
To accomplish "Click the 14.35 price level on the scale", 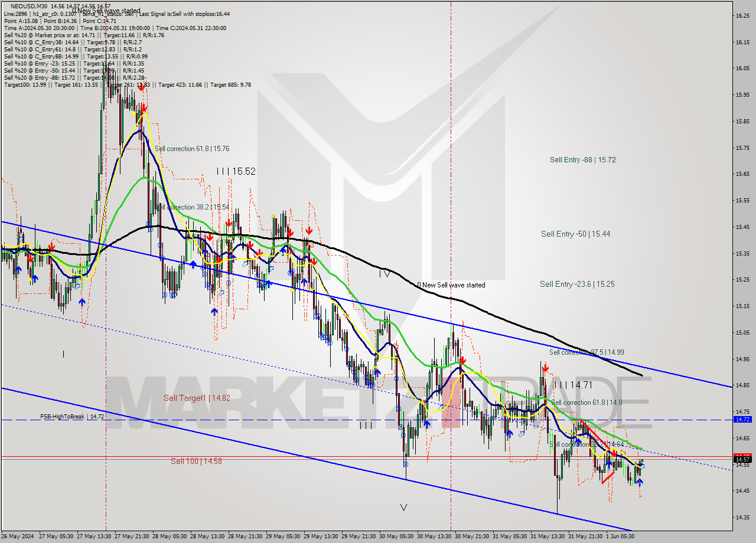I will 742,518.
